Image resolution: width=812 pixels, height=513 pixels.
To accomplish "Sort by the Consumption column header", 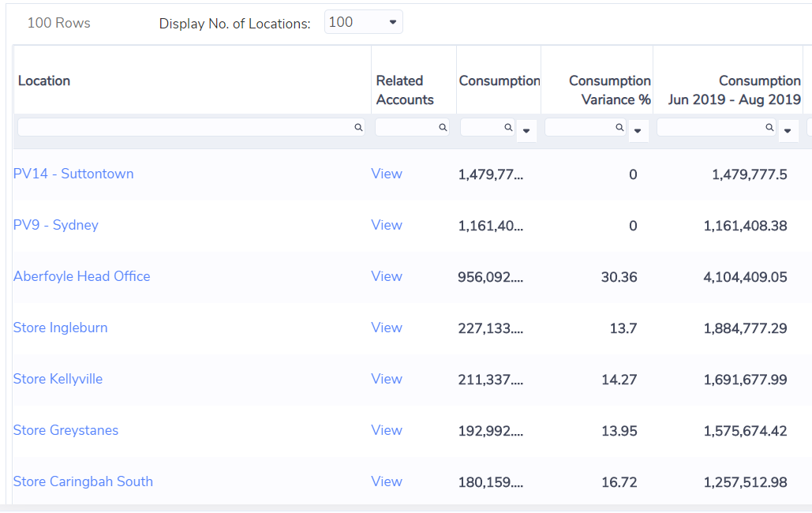I will click(x=500, y=81).
